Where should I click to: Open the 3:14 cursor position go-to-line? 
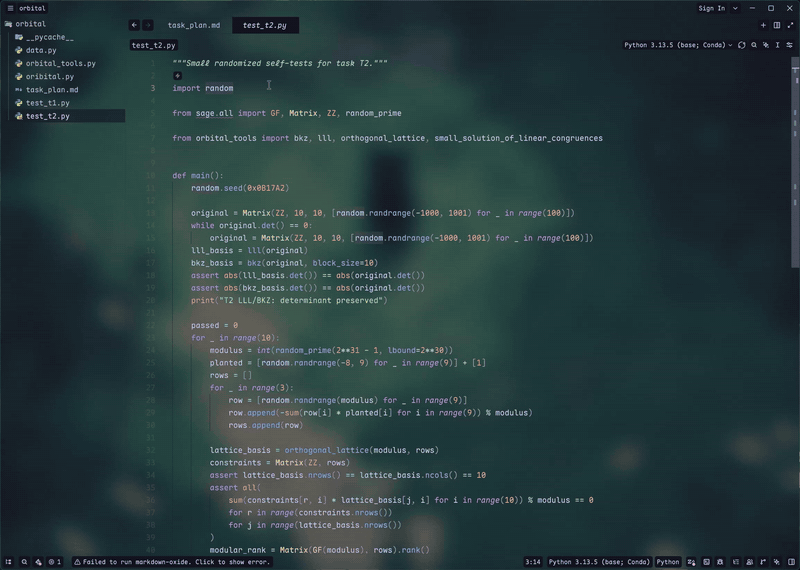[533, 562]
